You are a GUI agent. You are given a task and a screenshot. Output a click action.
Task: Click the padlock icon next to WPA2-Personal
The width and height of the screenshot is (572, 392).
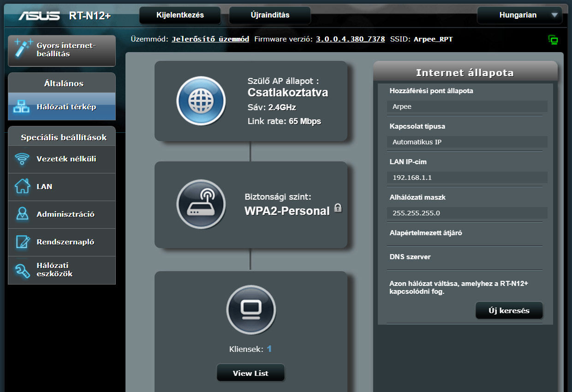click(338, 208)
